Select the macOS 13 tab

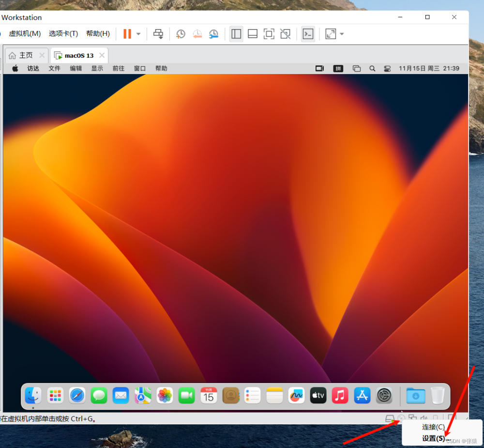[79, 56]
